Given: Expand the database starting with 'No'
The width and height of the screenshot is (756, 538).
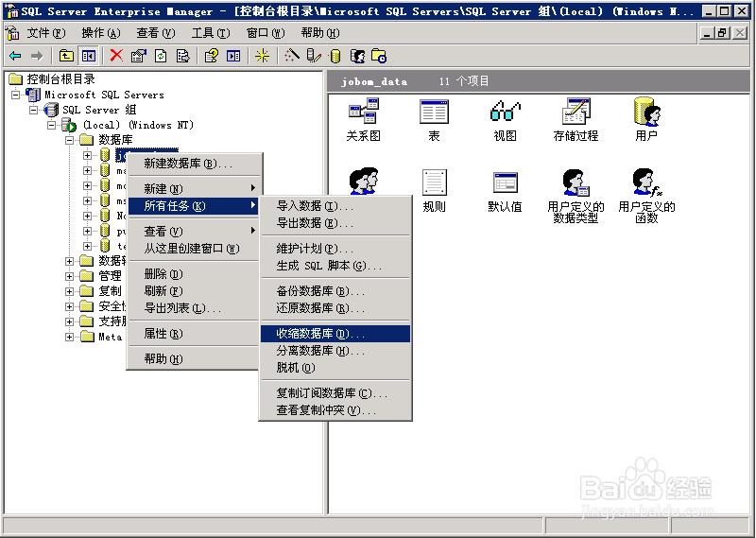Looking at the screenshot, I should pos(87,216).
